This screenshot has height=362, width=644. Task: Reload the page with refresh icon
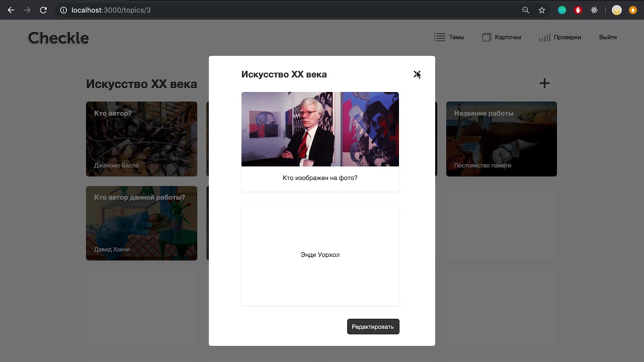(x=43, y=10)
